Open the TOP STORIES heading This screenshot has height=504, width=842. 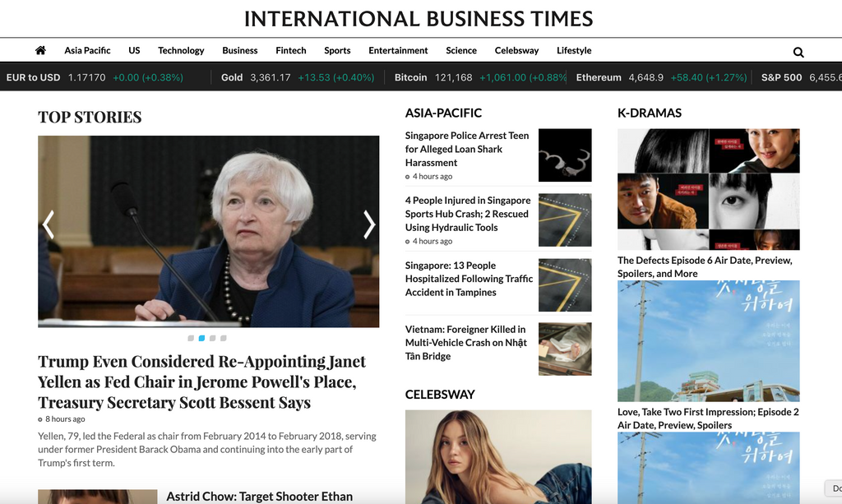tap(90, 117)
